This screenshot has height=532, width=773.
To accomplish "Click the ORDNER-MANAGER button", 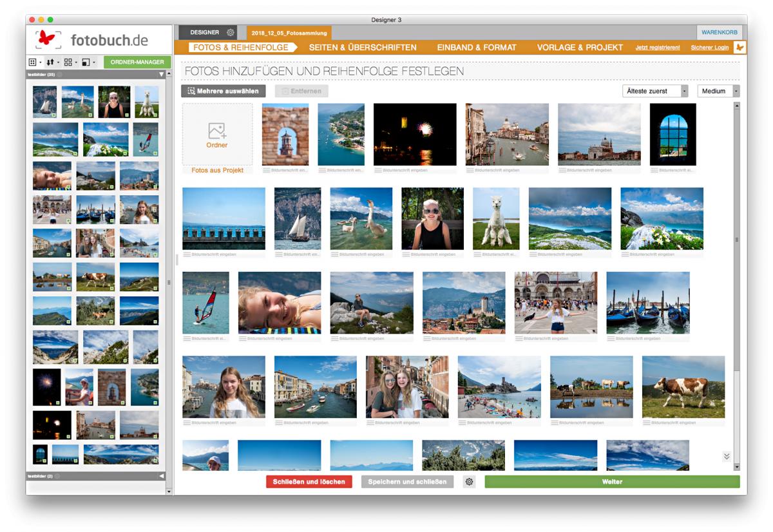I will click(137, 62).
